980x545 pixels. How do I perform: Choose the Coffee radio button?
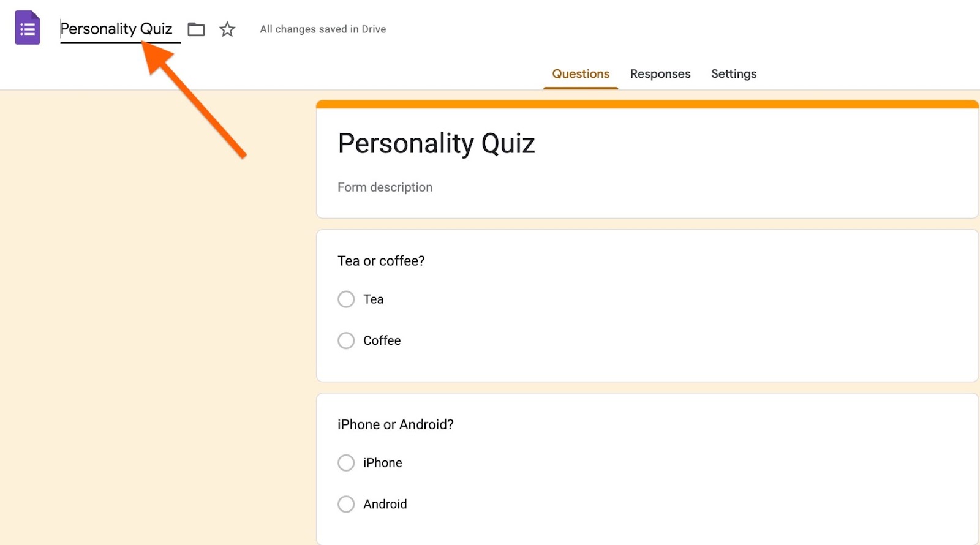tap(346, 340)
